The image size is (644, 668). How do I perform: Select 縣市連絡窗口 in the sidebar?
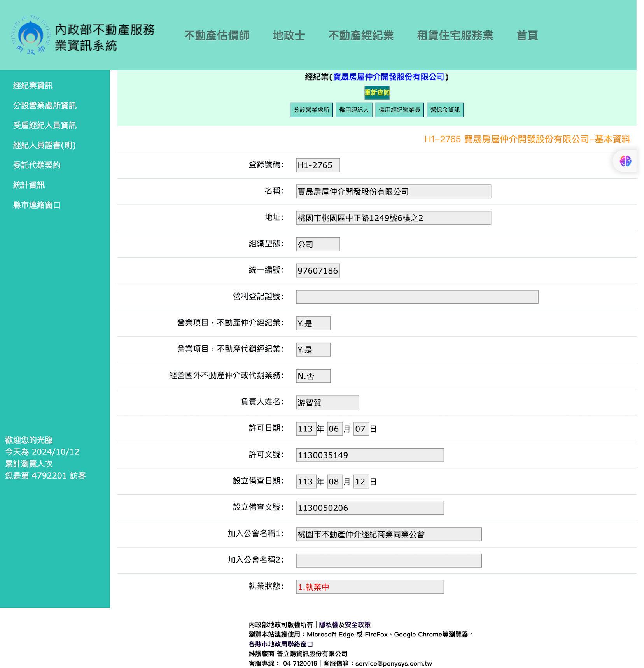pos(37,205)
